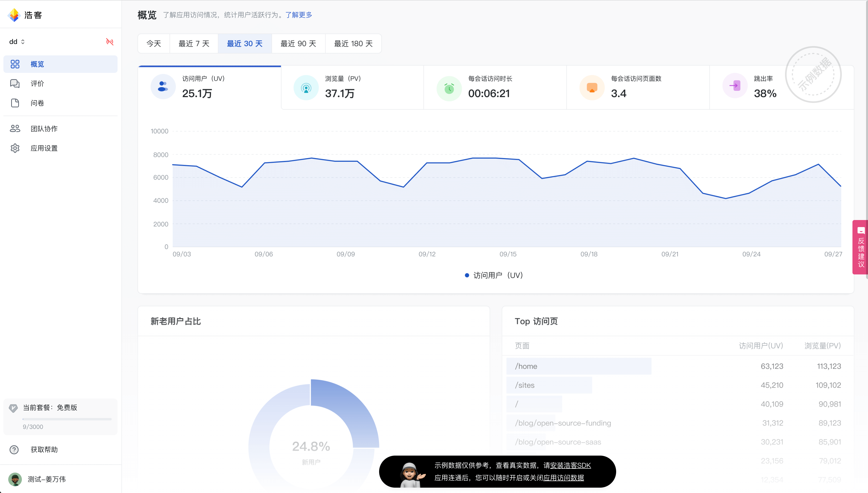Click the 09/15 chart axis label
The image size is (868, 493).
[x=508, y=254]
